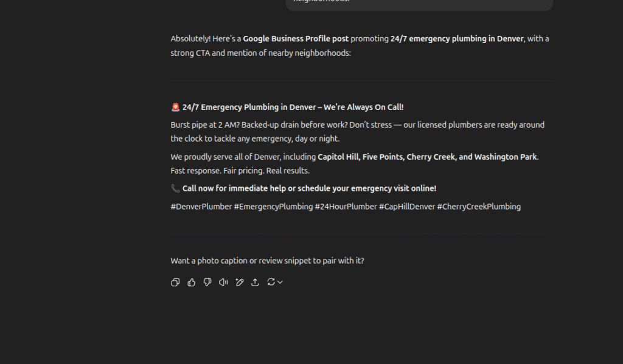
Task: Click the bold Google Business Profile post text
Action: pos(296,39)
